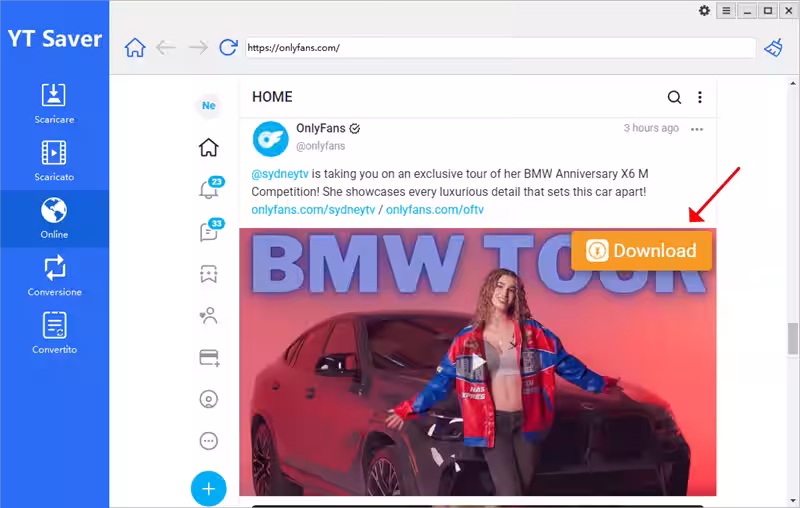Open the notifications bell icon

click(x=208, y=190)
